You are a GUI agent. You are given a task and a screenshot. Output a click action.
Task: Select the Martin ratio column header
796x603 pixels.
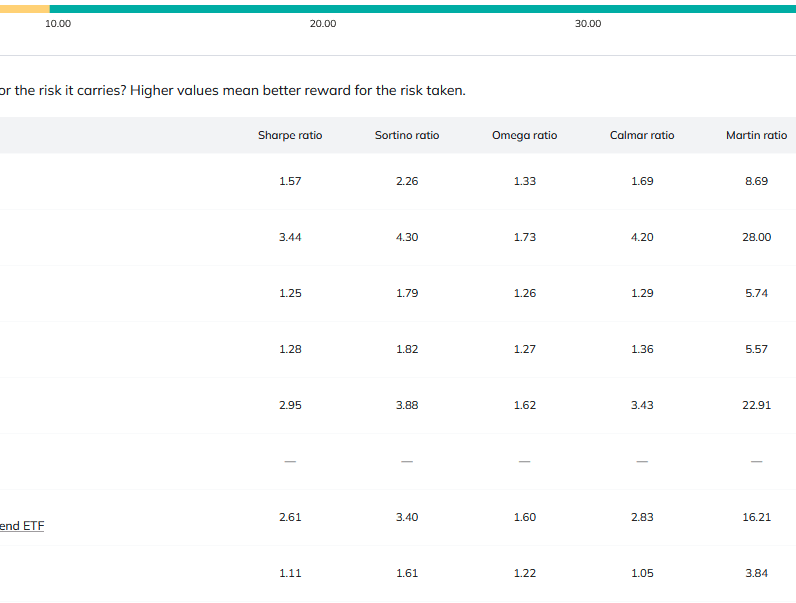pos(756,135)
